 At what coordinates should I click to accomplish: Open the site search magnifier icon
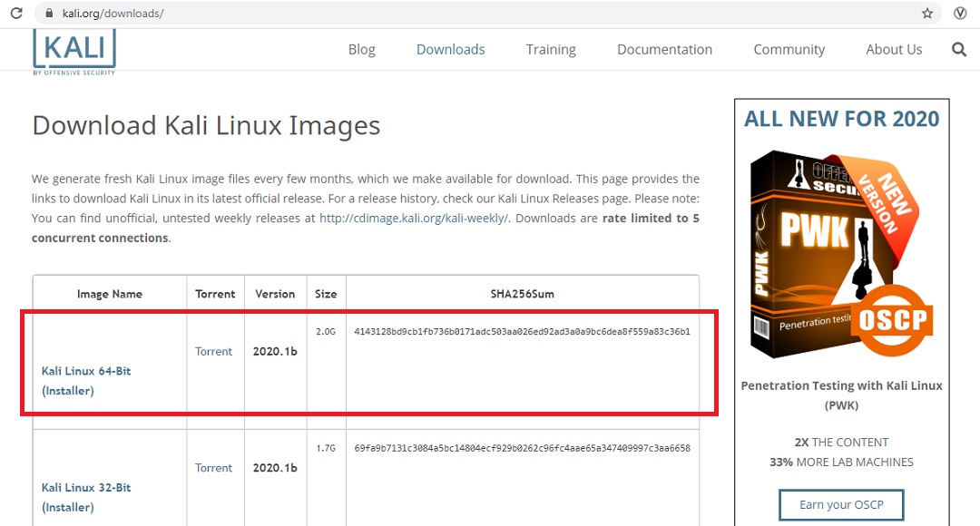coord(959,49)
